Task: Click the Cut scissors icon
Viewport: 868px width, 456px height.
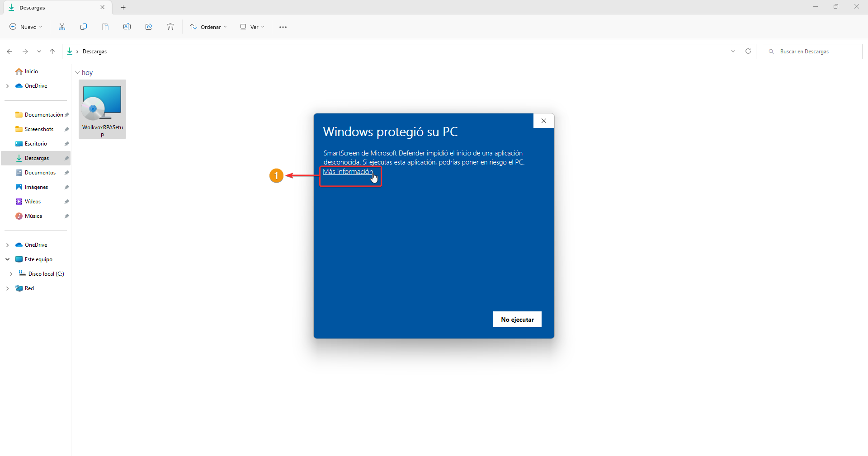Action: [x=62, y=27]
